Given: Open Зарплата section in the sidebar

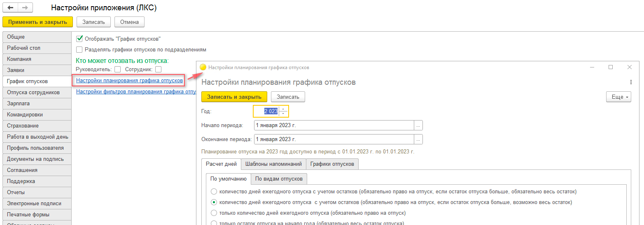Looking at the screenshot, I should (37, 104).
